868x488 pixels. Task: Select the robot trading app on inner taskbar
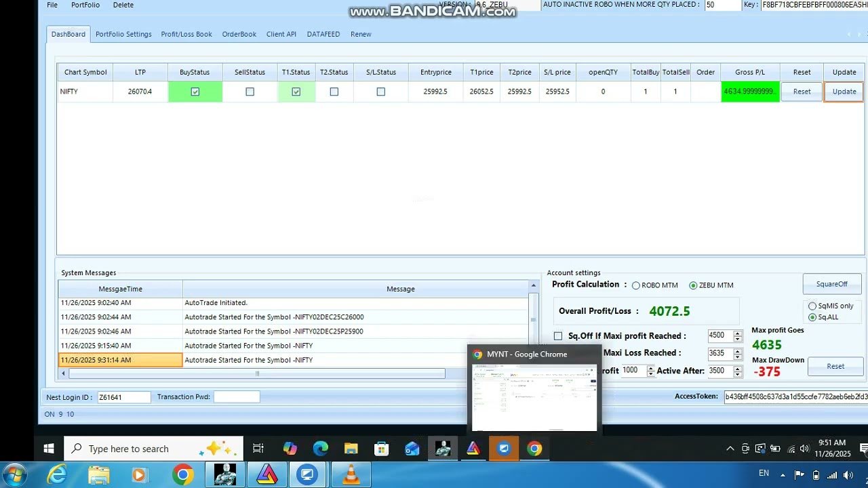(443, 449)
